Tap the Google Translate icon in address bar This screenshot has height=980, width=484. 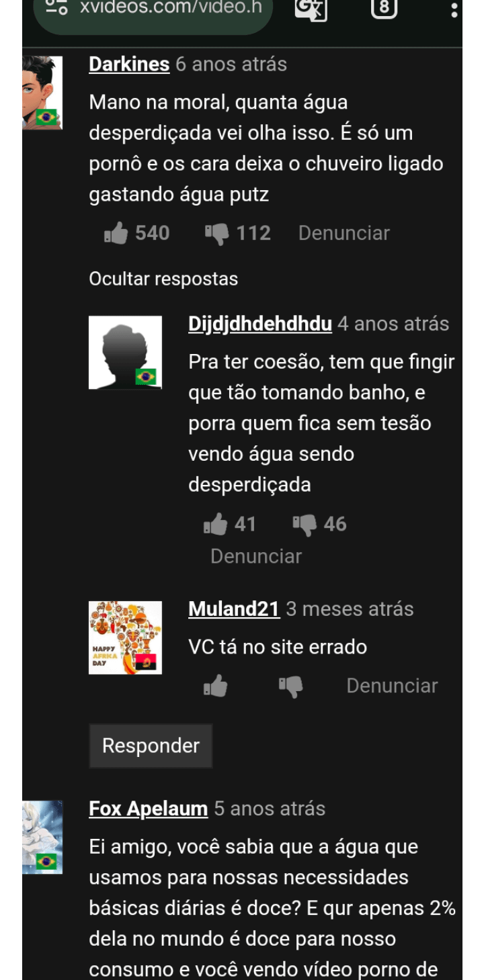[312, 9]
